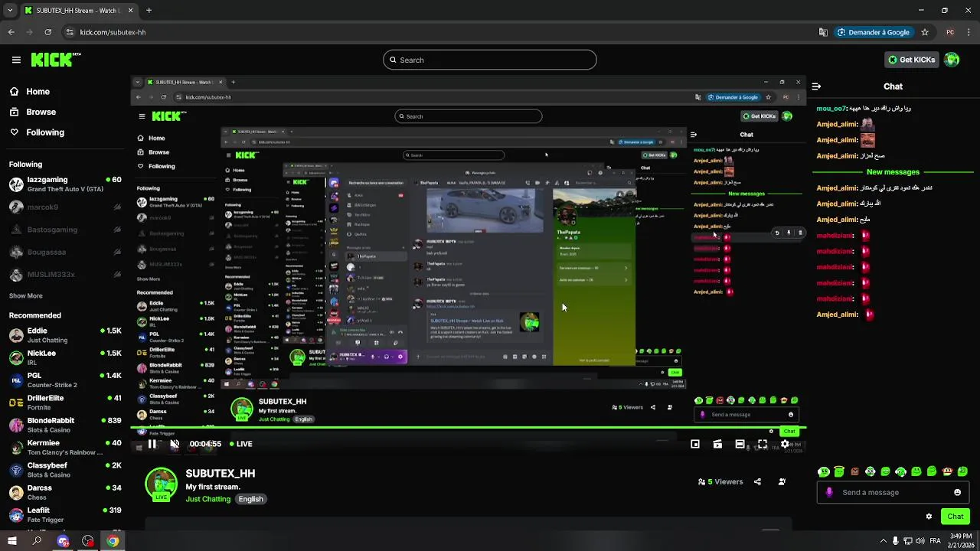Open a new browser tab
This screenshot has width=980, height=551.
click(149, 11)
